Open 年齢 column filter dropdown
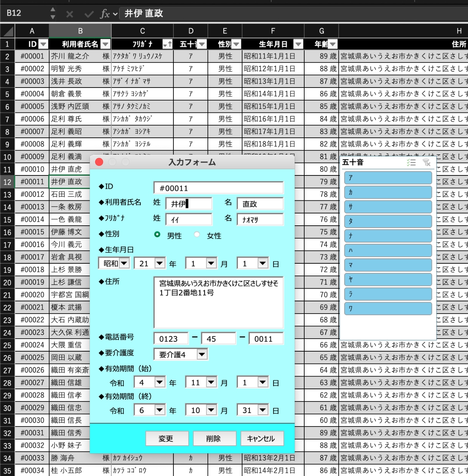468x476 pixels. point(333,44)
